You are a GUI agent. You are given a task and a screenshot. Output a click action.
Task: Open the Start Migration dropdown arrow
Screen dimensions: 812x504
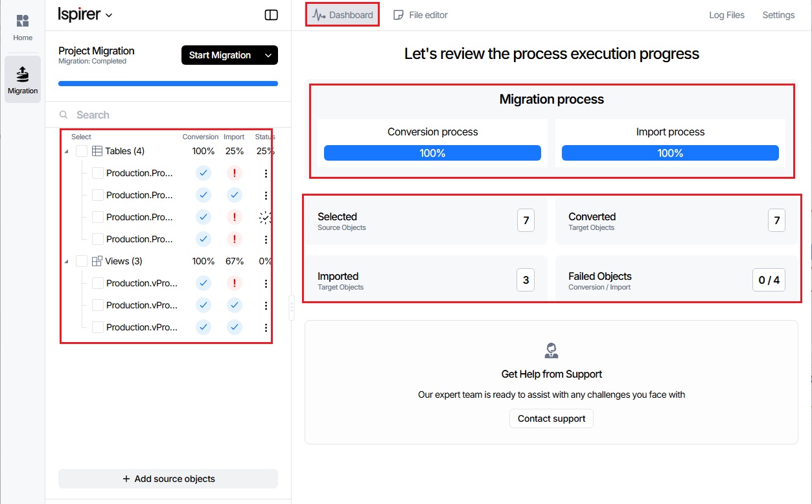click(268, 56)
